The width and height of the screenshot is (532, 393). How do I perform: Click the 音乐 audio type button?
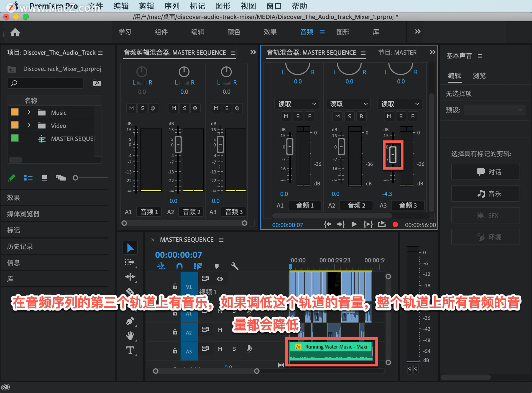pyautogui.click(x=485, y=194)
